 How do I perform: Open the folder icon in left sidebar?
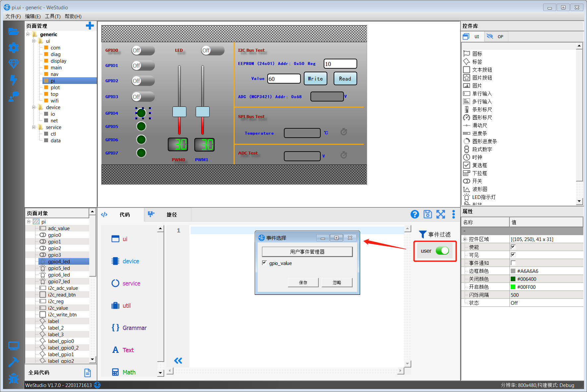coord(13,32)
